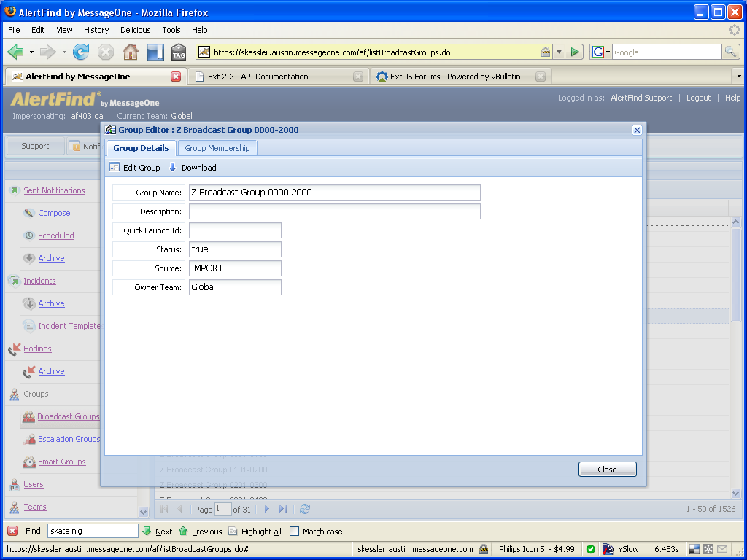Screen dimensions: 747x560
Task: Click the Quick Launch Id field
Action: pyautogui.click(x=235, y=230)
